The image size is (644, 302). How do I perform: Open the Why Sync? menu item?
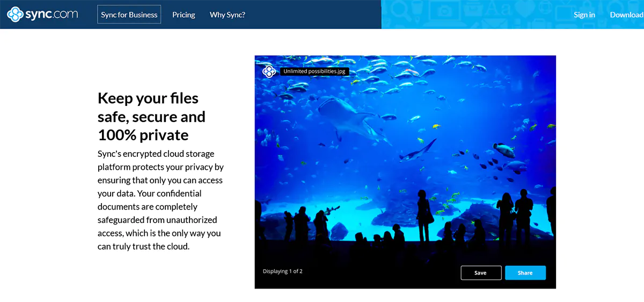(228, 15)
